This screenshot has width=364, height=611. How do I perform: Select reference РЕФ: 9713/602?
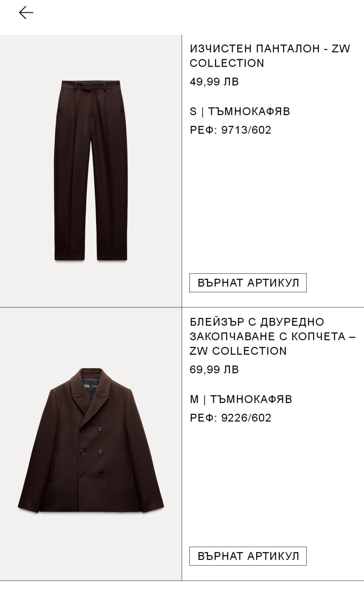coord(230,130)
